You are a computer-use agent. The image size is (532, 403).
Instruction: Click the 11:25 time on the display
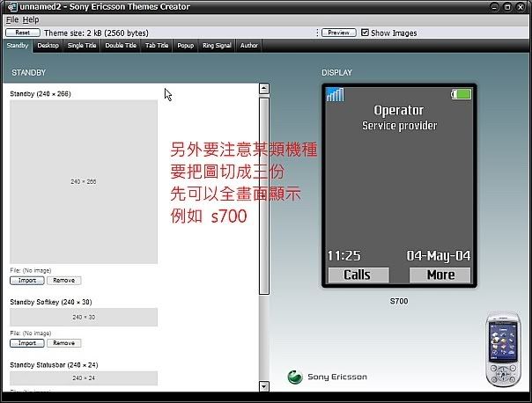coord(344,255)
